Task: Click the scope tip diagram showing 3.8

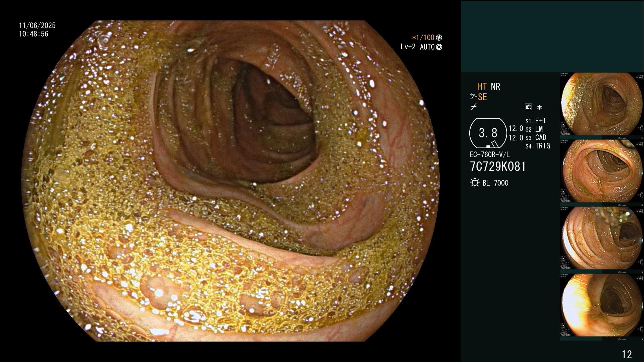Action: click(x=488, y=133)
